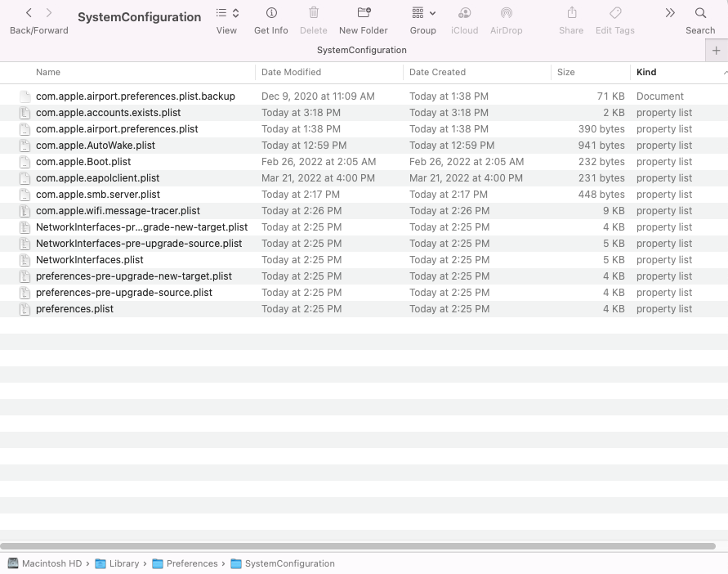The height and width of the screenshot is (574, 728).
Task: Click the NetworkInterfaces.plist file icon
Action: (x=25, y=260)
